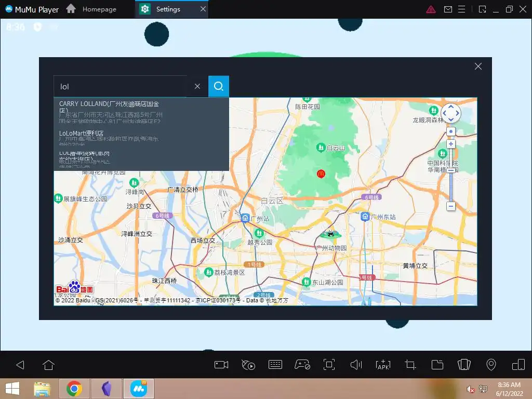The image size is (532, 399).
Task: Click the network tray icon
Action: (x=483, y=389)
